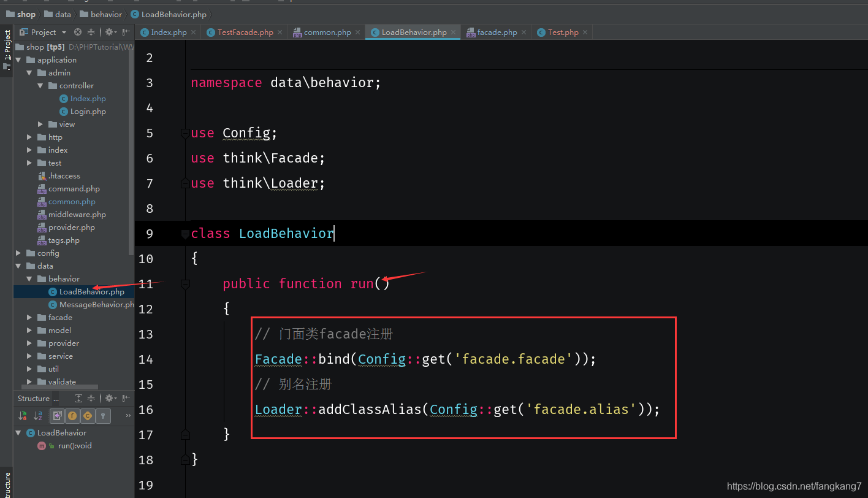Expand the facade folder in tree
The width and height of the screenshot is (868, 498).
pos(29,318)
